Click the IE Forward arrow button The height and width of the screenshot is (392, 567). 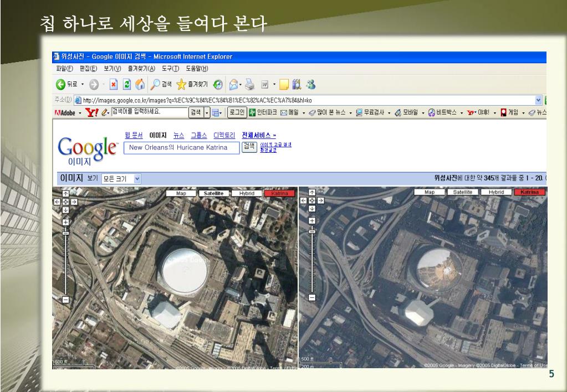pos(94,85)
